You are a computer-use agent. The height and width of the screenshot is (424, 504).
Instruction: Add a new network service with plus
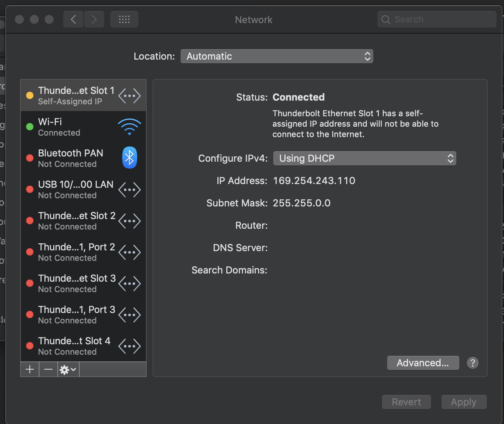pyautogui.click(x=30, y=369)
